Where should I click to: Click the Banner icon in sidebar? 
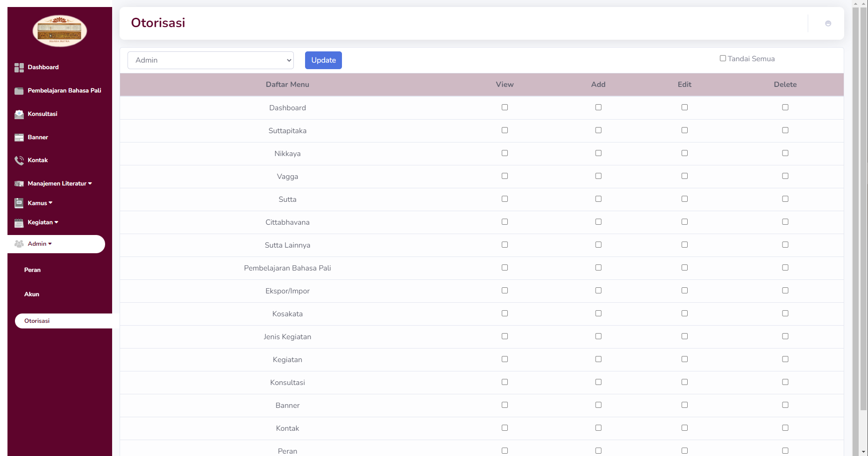click(19, 137)
